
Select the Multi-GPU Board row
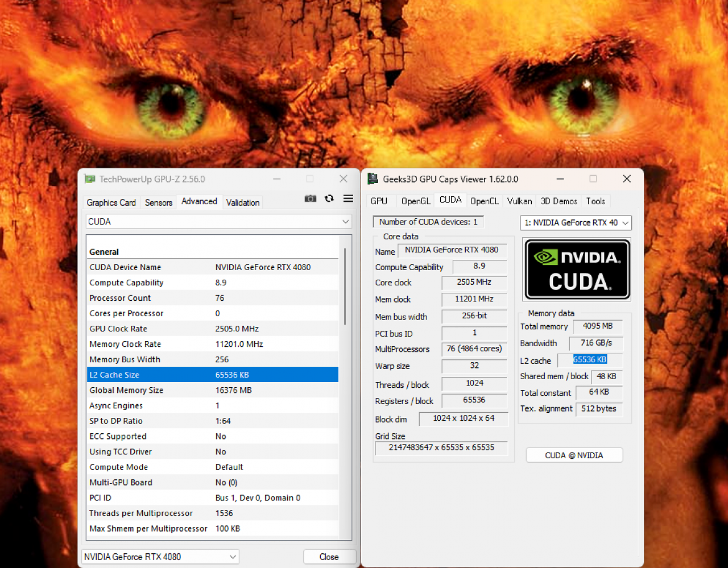(213, 482)
